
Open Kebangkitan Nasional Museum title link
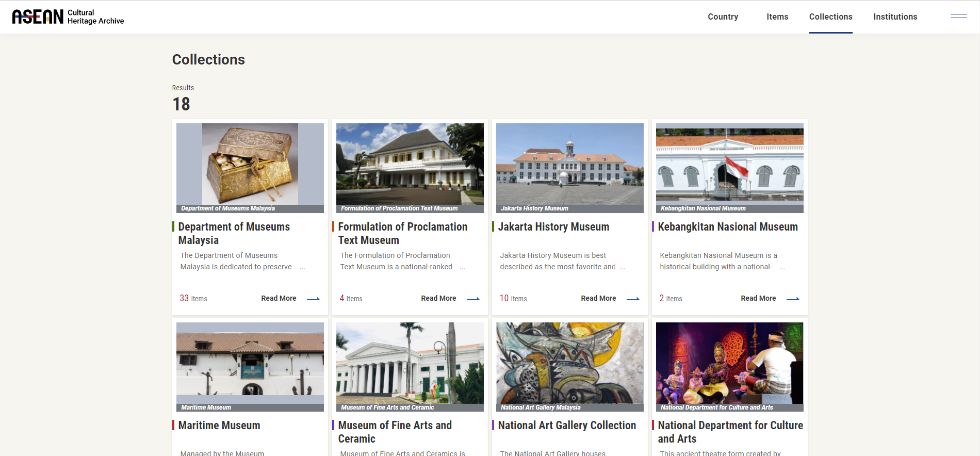coord(727,227)
